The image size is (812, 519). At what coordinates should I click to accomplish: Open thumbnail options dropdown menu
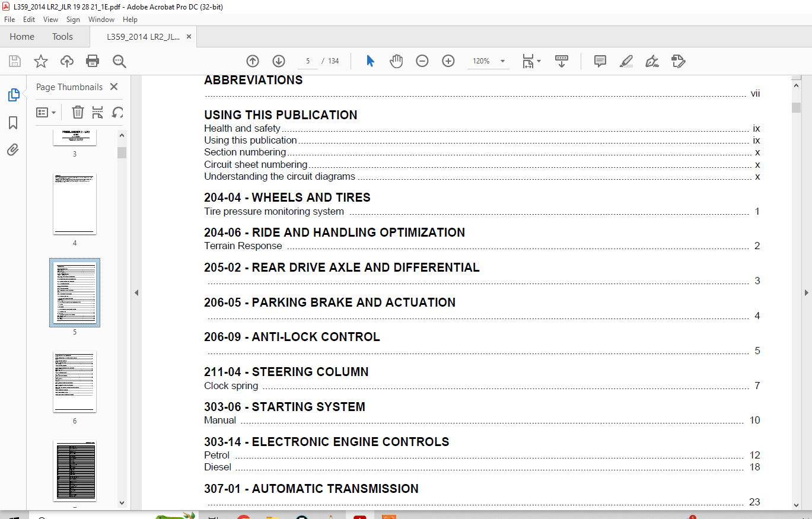pyautogui.click(x=46, y=112)
